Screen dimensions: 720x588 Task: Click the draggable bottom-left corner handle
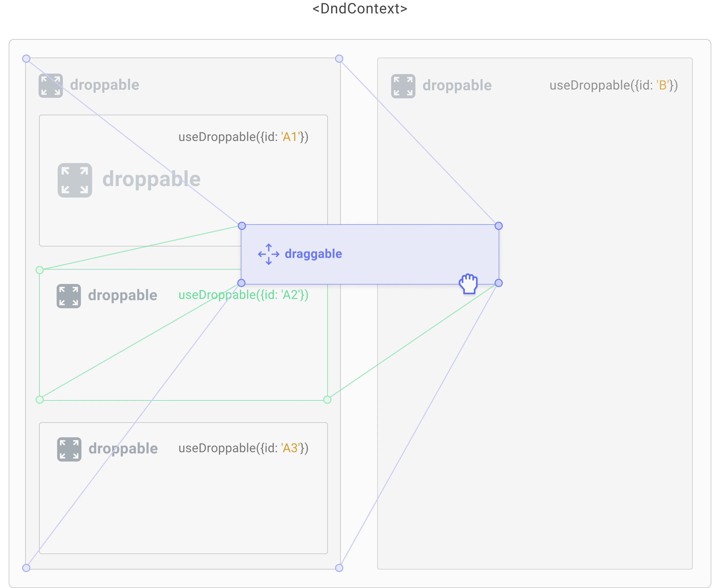click(241, 283)
